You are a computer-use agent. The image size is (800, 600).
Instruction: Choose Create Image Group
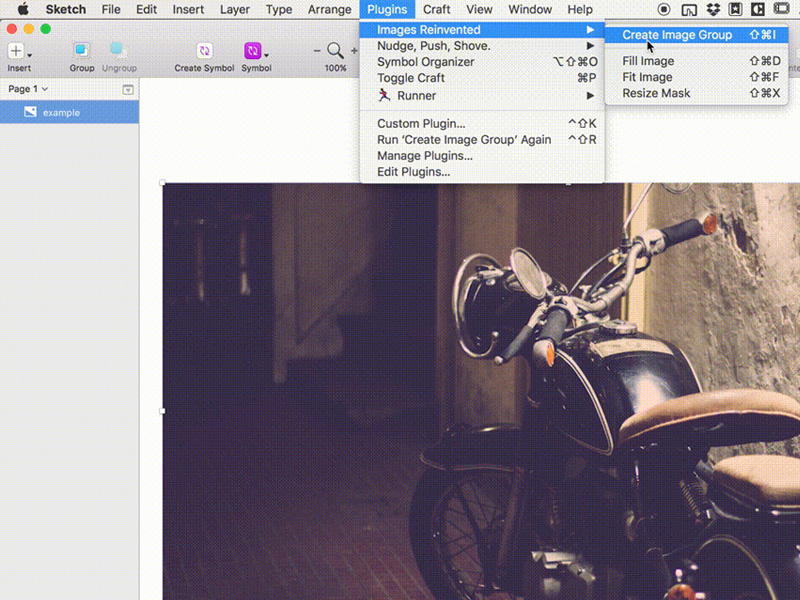(x=697, y=35)
